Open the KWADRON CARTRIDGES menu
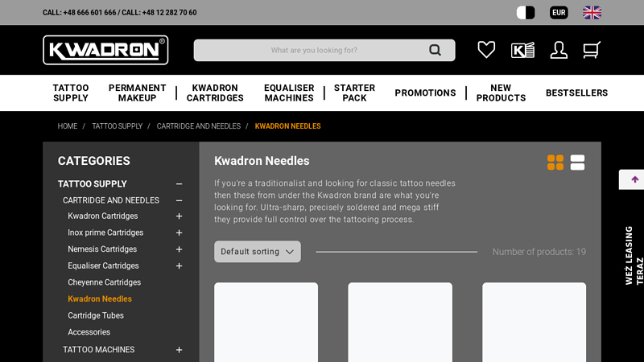 pos(215,93)
